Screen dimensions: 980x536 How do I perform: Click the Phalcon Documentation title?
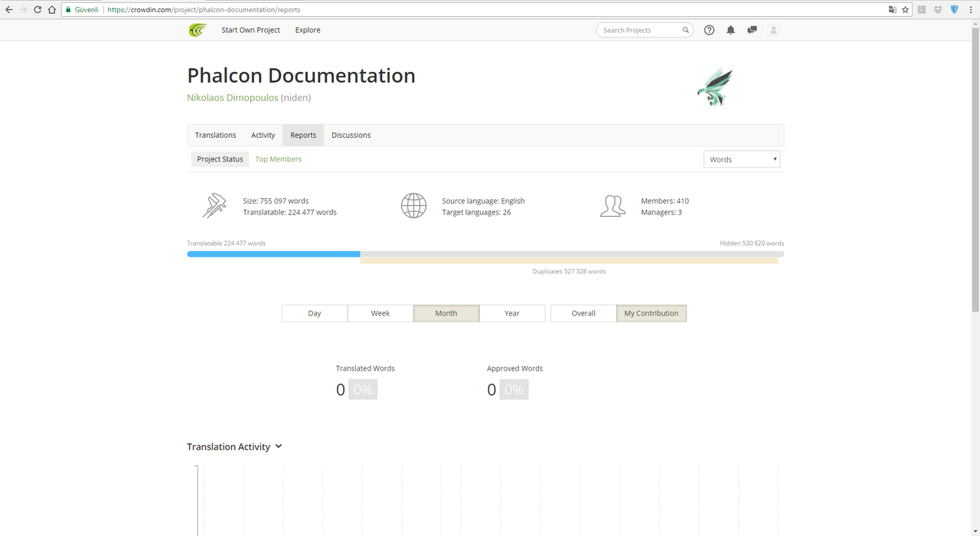pos(301,76)
